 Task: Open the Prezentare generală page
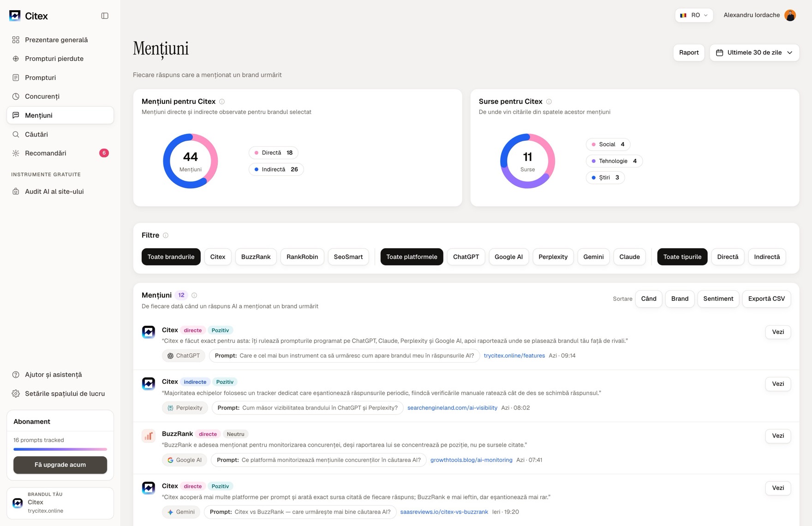pos(60,40)
